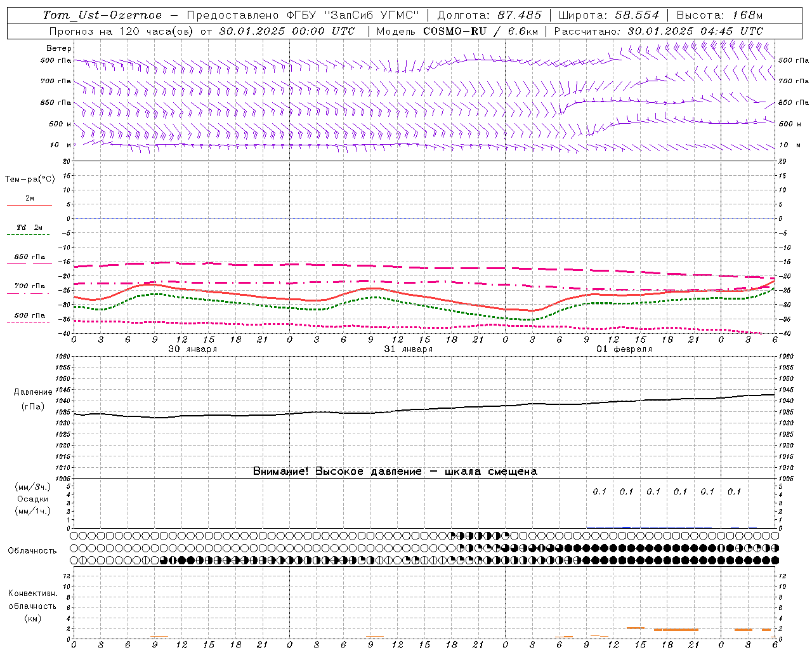812x650 pixels.
Task: Click the (мм/3ч.) precipitation unit label
Action: tap(33, 487)
